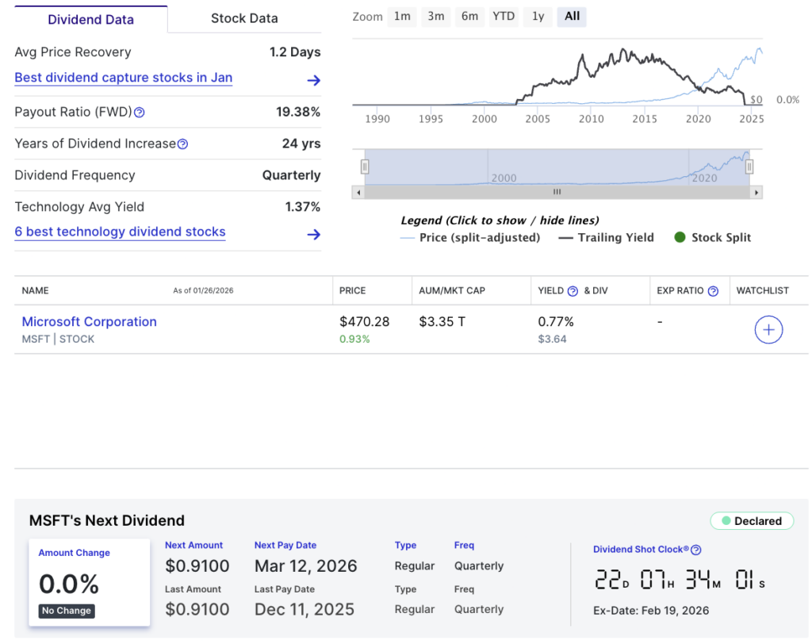Click the Payout Ratio help icon

[x=140, y=113]
